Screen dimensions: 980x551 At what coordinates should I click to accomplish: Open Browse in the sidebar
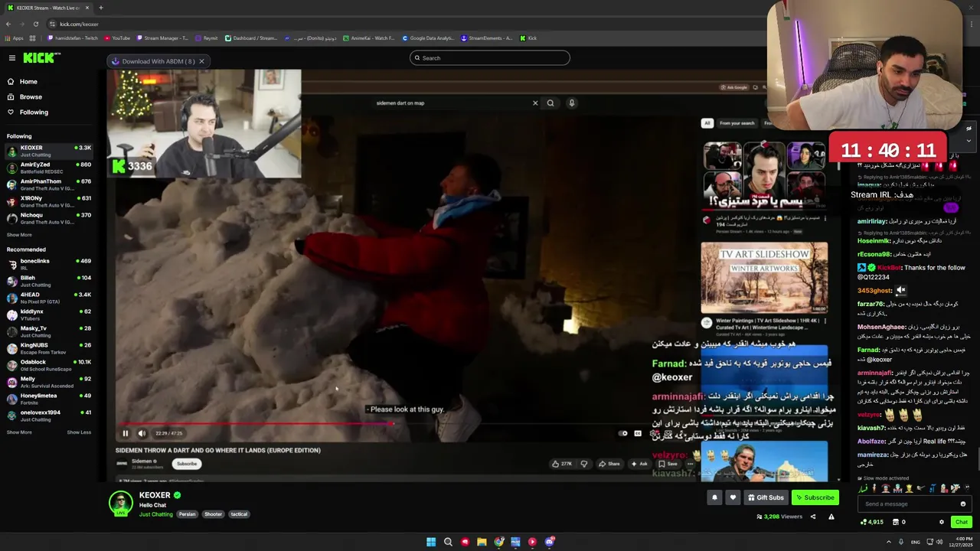tap(31, 97)
